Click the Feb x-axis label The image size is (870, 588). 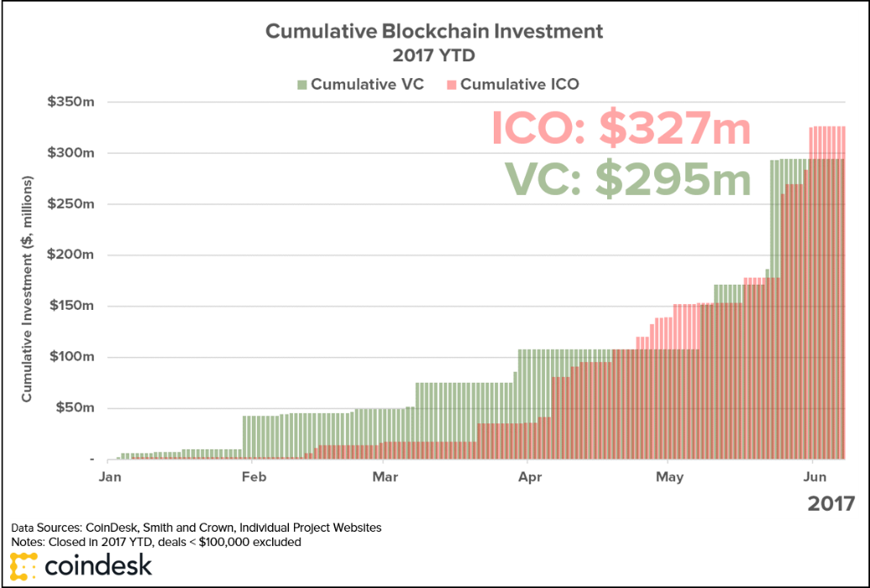click(x=253, y=478)
